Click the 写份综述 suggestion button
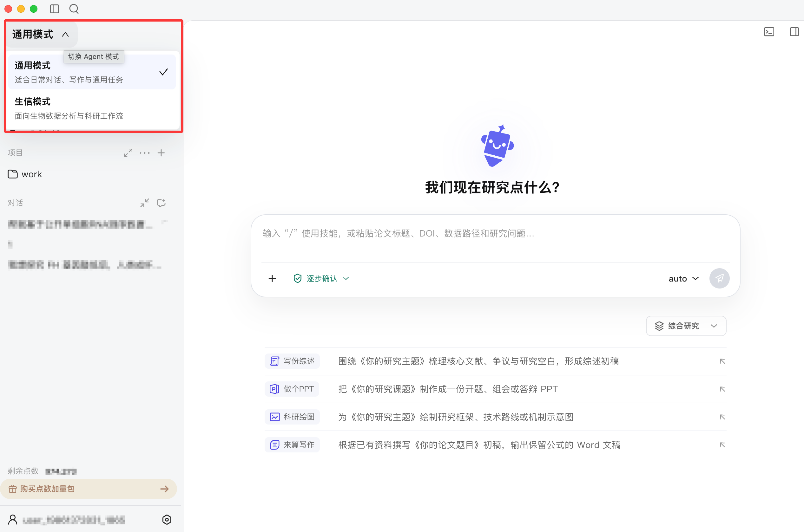The image size is (804, 532). coord(292,361)
